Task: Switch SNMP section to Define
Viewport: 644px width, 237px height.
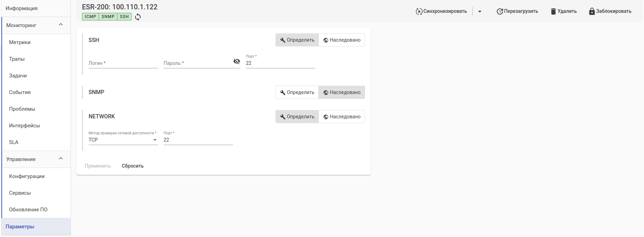Action: tap(297, 92)
